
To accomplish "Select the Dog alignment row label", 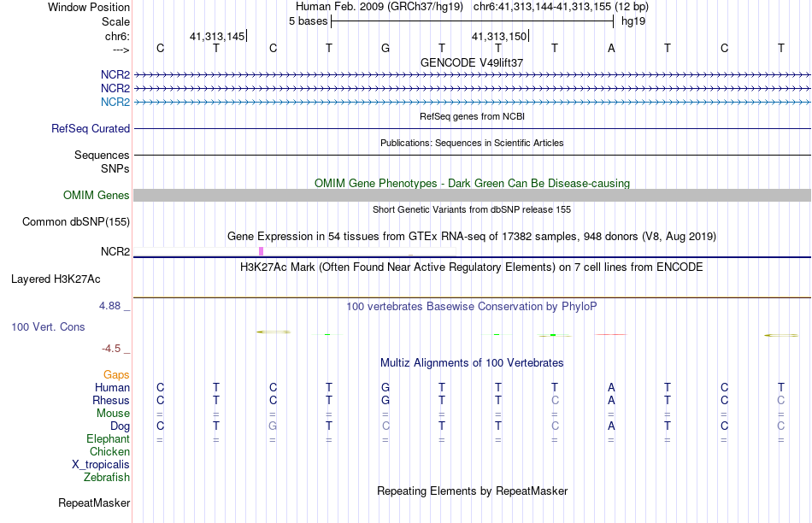I will (121, 426).
